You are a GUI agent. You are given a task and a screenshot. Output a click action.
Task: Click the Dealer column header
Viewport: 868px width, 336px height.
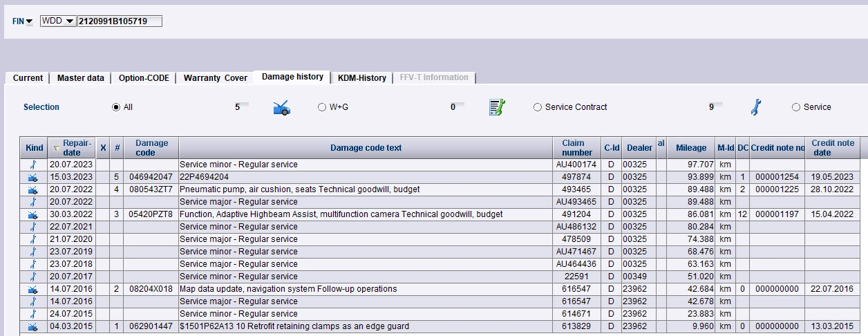[x=639, y=147]
